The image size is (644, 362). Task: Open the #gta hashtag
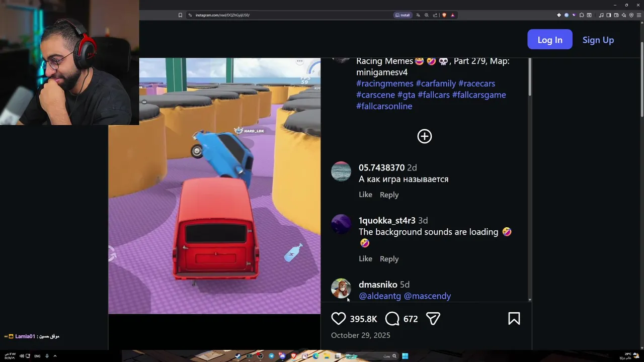tap(406, 95)
